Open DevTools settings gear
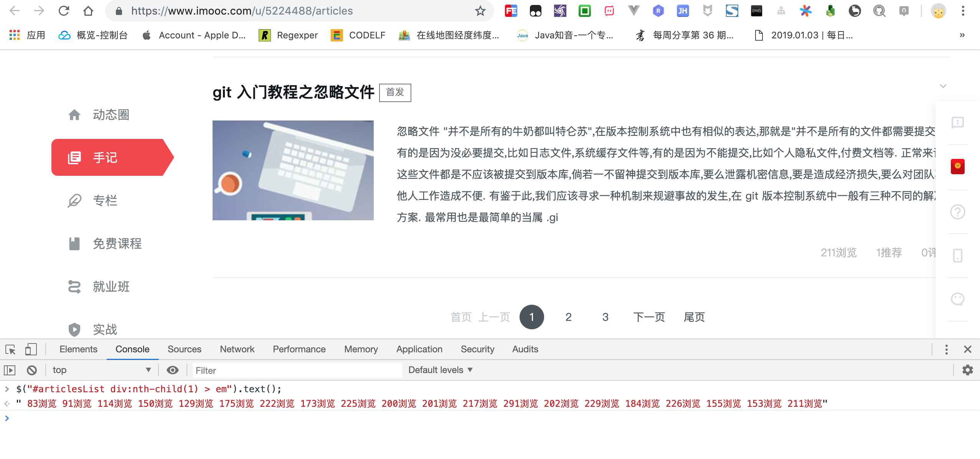 967,370
